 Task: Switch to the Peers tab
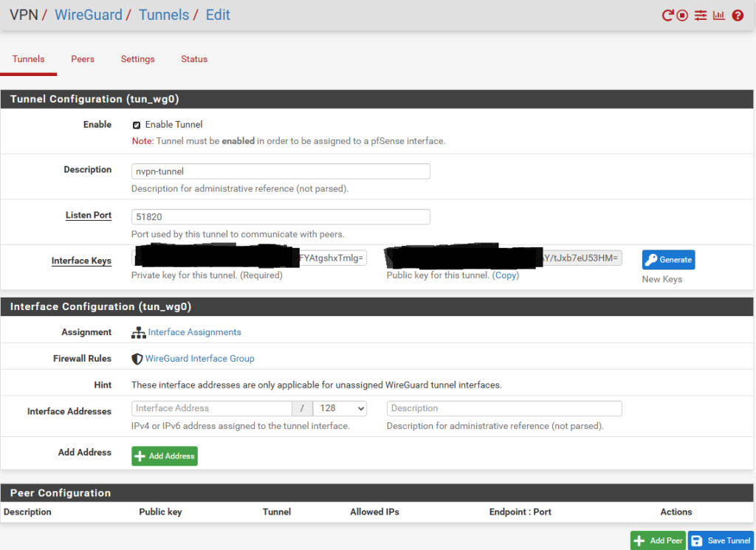tap(83, 59)
